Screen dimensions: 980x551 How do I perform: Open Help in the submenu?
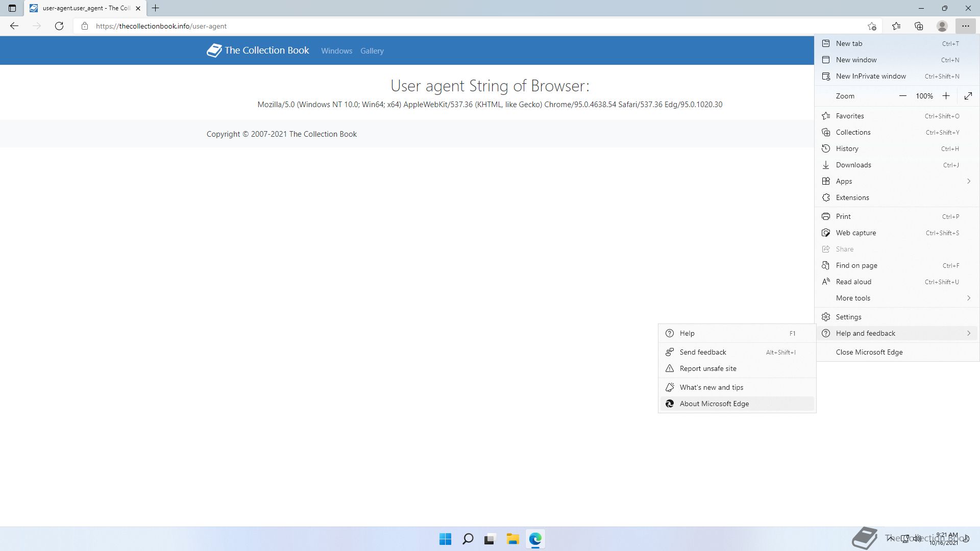(737, 333)
